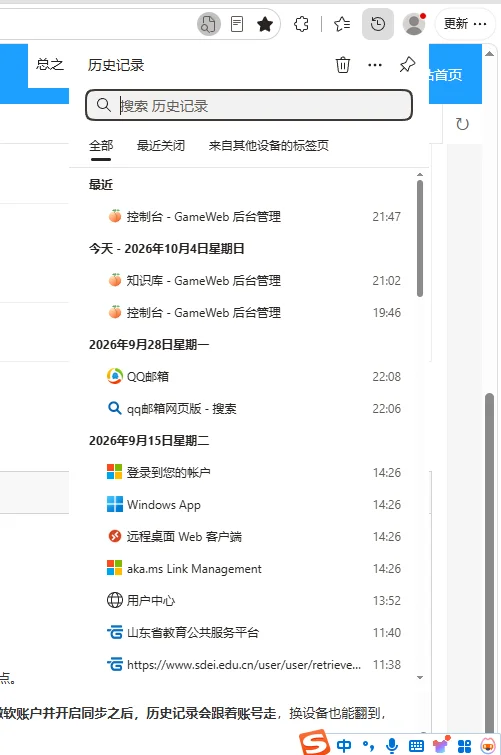
Task: Click the page refresh arrow icon
Action: coord(462,124)
